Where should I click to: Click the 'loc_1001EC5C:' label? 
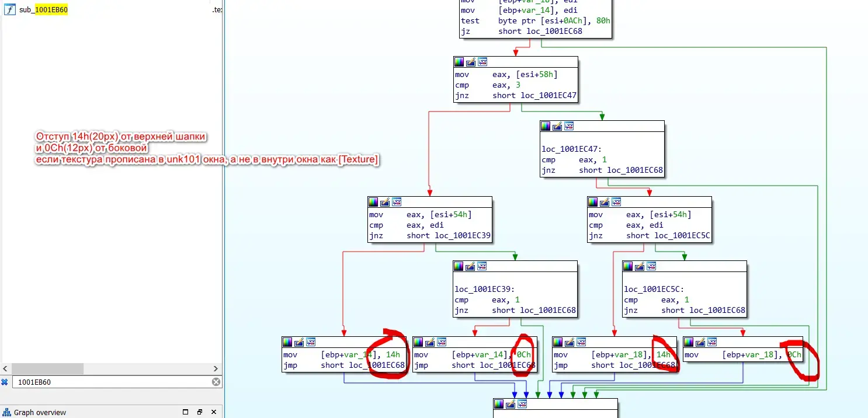point(654,290)
